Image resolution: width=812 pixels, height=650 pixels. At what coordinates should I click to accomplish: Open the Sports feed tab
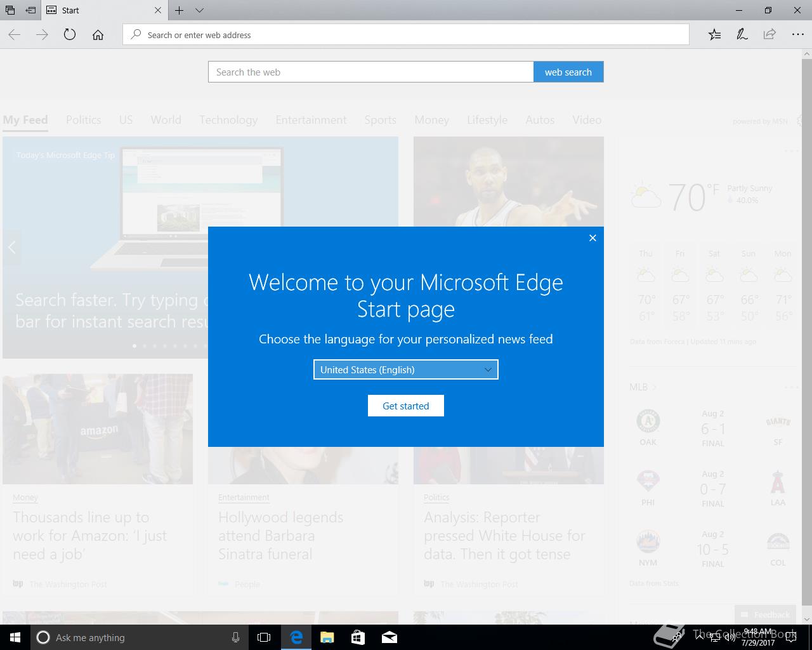pos(380,120)
